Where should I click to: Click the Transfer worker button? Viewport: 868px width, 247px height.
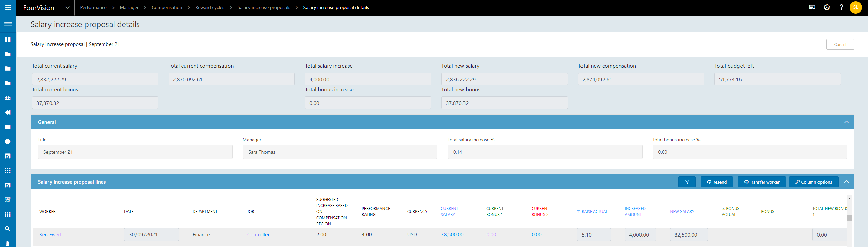click(762, 182)
